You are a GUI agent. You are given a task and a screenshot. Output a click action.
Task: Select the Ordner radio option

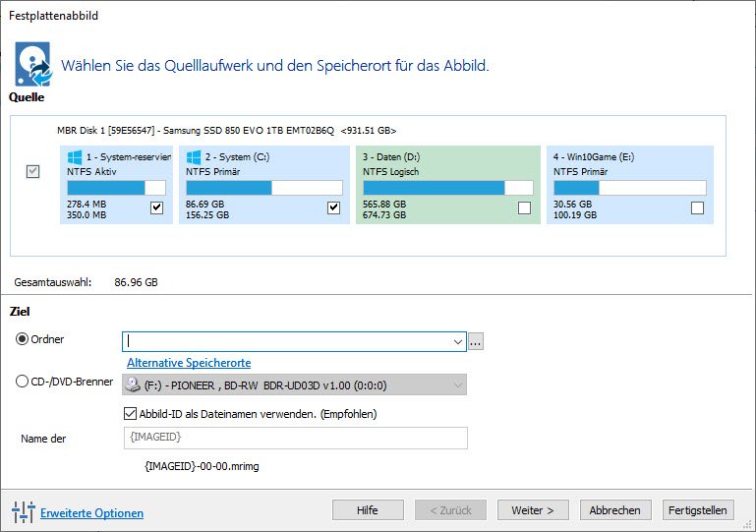click(x=23, y=339)
